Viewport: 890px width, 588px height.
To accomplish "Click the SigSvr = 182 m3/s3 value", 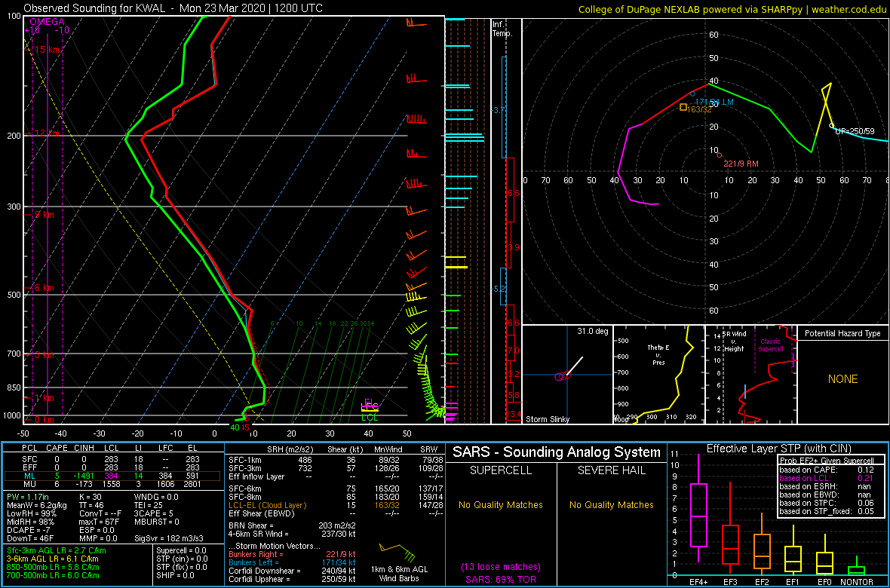I will [169, 537].
